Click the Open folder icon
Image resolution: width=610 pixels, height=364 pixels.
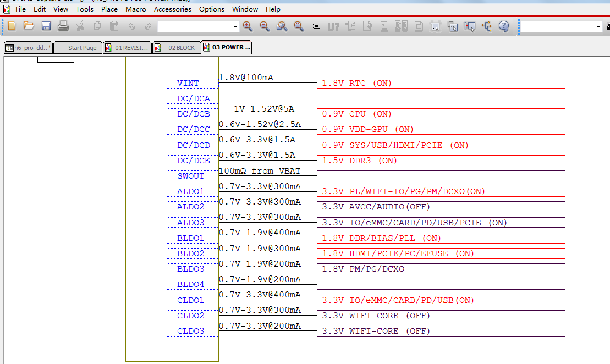tap(29, 26)
